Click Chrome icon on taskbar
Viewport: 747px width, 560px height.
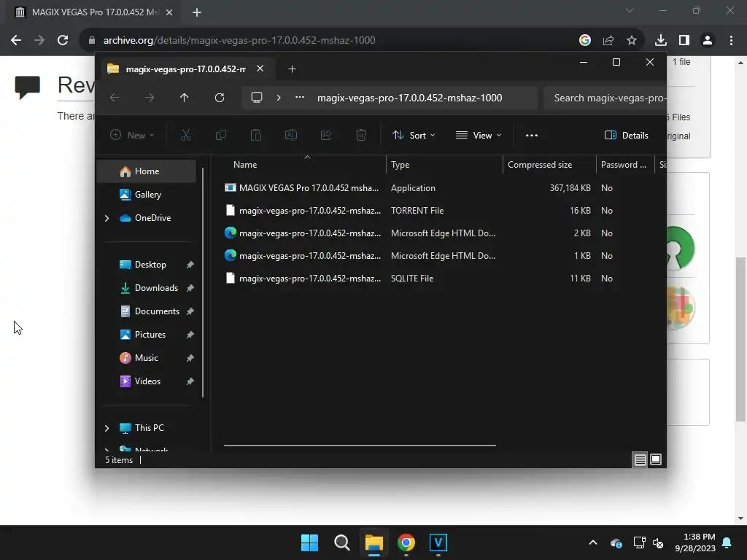pos(406,542)
